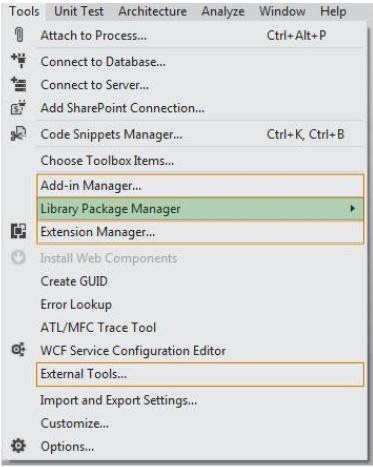Viewport: 373px width, 467px height.
Task: Open the Analyze menu
Action: click(223, 11)
